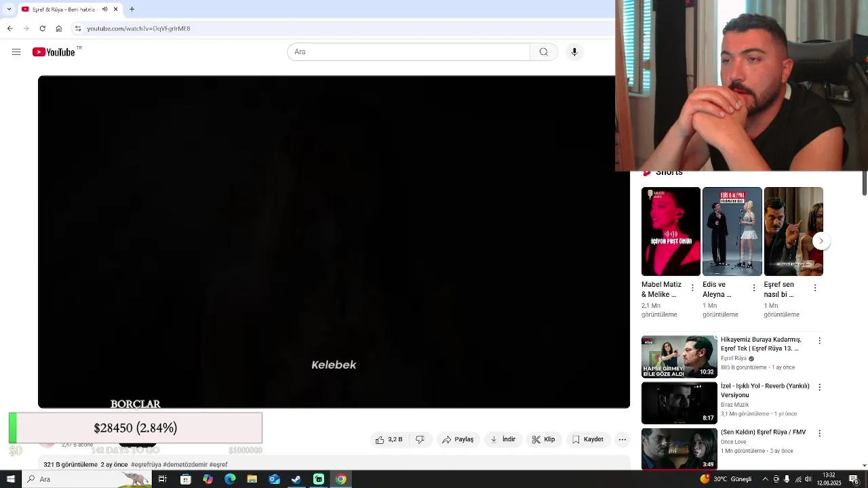Dislike the current video
The width and height of the screenshot is (868, 488).
click(420, 439)
